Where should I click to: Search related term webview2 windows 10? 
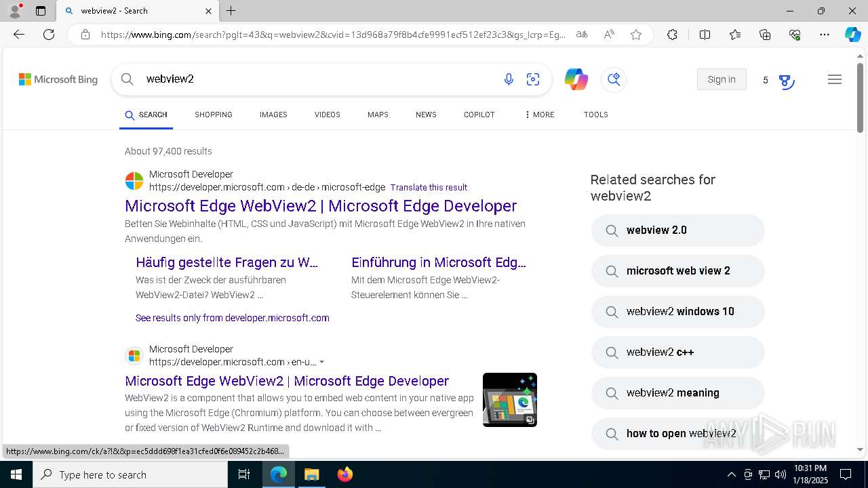(677, 312)
